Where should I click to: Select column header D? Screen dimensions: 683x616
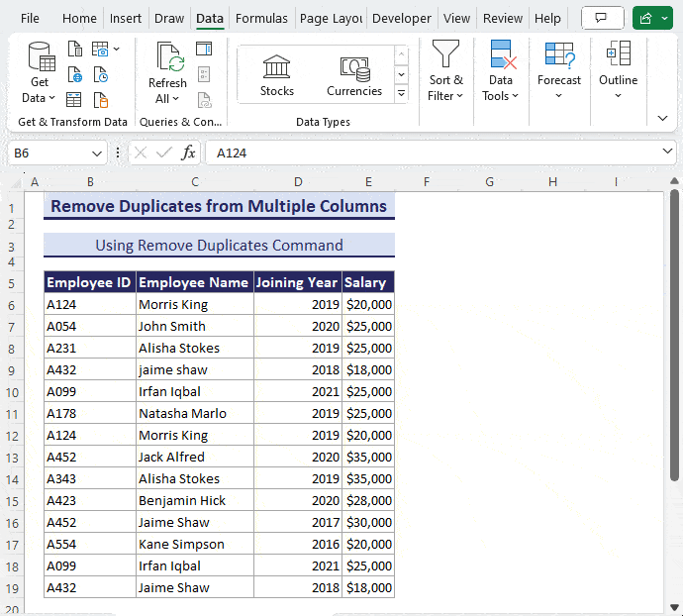(x=298, y=181)
